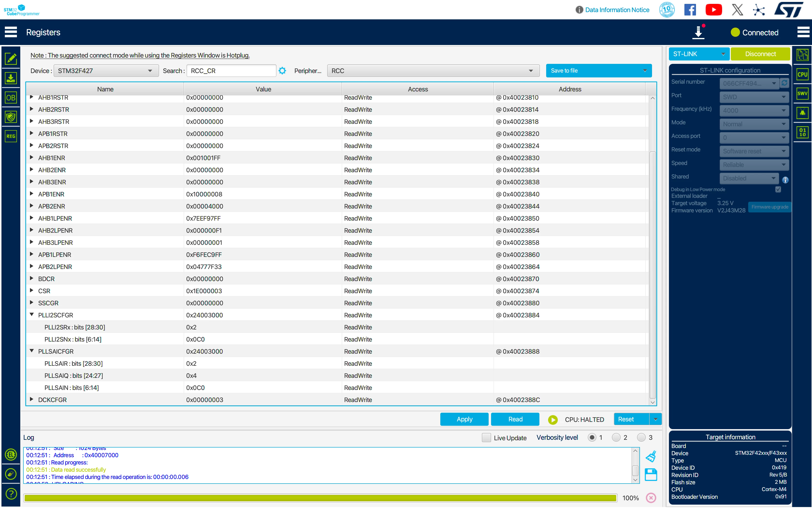Image resolution: width=812 pixels, height=508 pixels.
Task: Save the log with the floppy icon
Action: pos(651,474)
